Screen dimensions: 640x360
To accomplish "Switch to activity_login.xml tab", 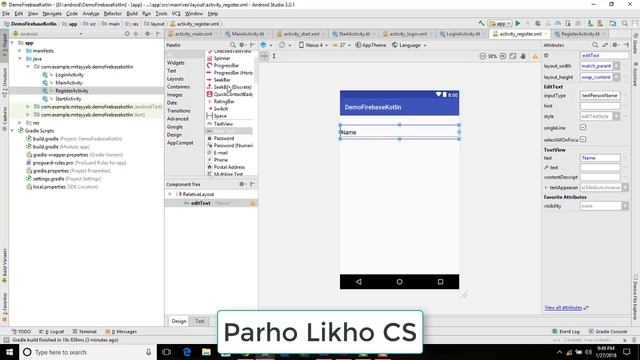I will 407,34.
